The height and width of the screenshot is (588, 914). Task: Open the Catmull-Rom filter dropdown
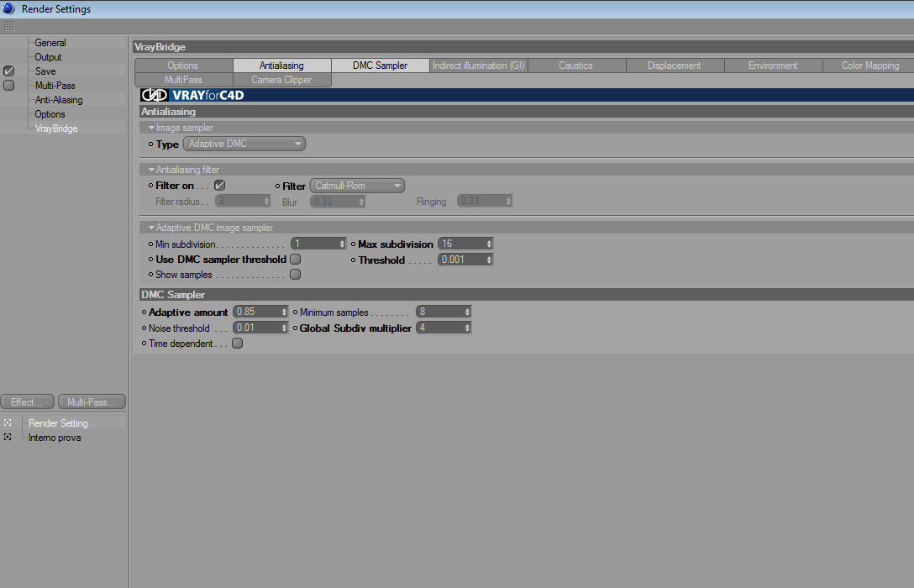tap(357, 186)
